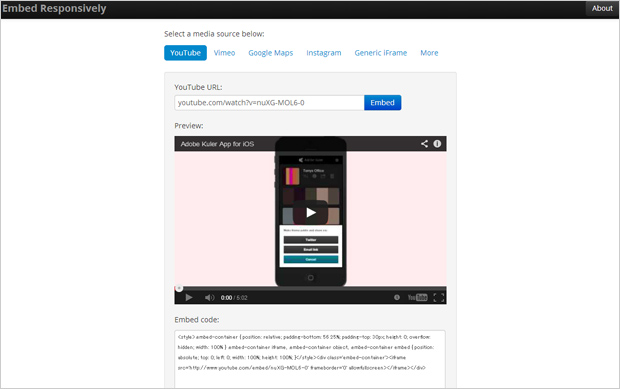620x389 pixels.
Task: Click the video progress bar scrubber
Action: point(179,288)
